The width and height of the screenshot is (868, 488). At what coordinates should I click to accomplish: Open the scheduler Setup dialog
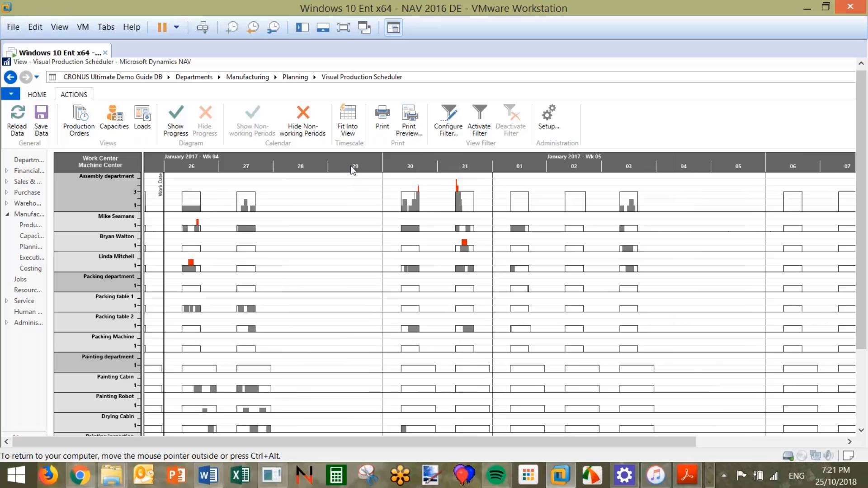pyautogui.click(x=548, y=118)
